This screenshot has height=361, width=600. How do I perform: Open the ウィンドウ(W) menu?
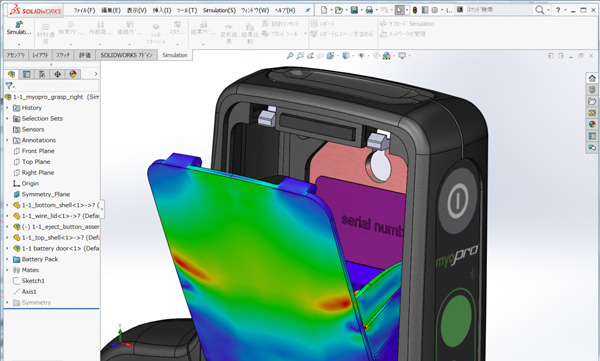pos(255,10)
